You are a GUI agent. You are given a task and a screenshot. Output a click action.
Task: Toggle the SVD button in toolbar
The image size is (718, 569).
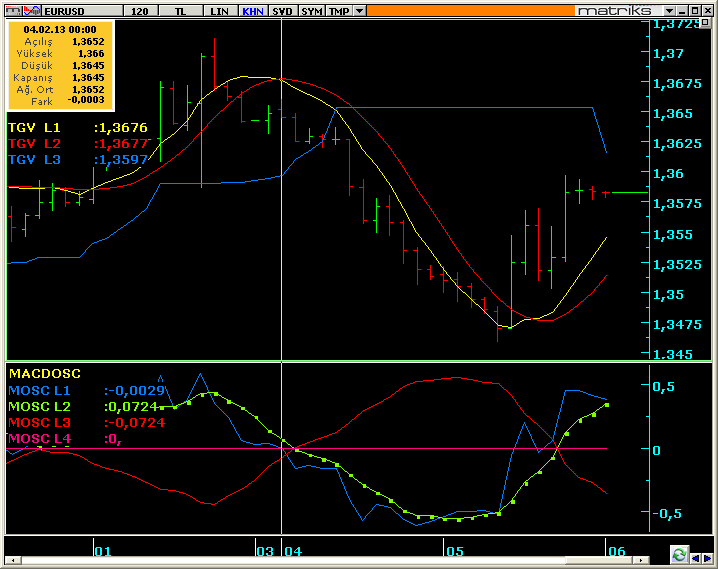[x=282, y=11]
